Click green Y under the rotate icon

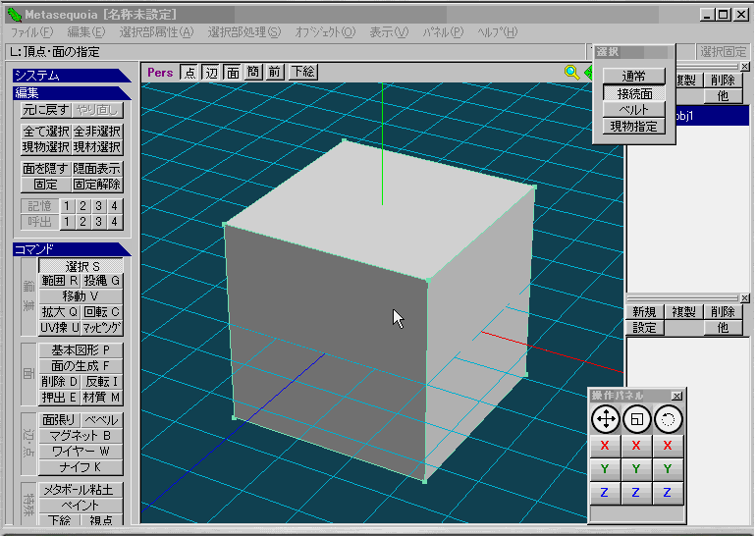coord(668,469)
